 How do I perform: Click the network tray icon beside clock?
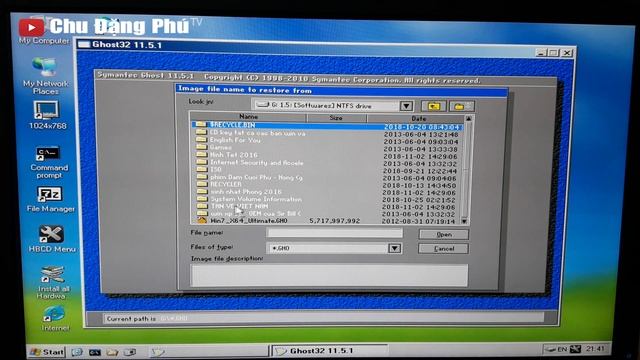(x=576, y=349)
